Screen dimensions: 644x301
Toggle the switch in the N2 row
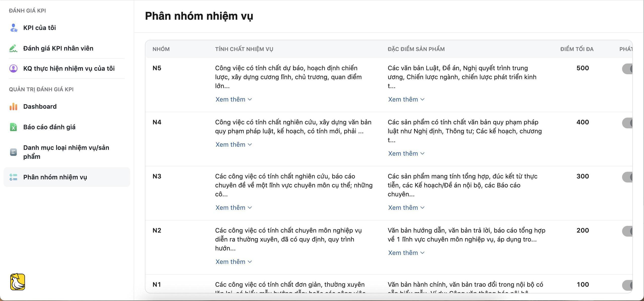627,231
